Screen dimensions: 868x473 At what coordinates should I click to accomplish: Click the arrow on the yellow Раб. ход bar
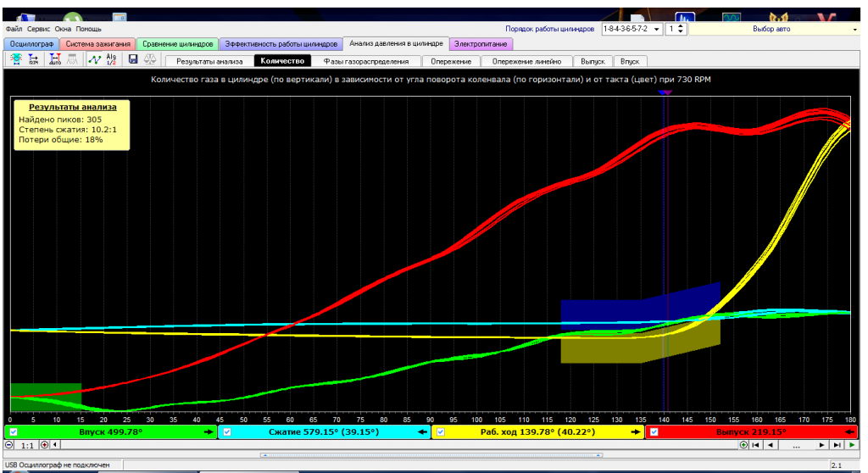point(636,432)
